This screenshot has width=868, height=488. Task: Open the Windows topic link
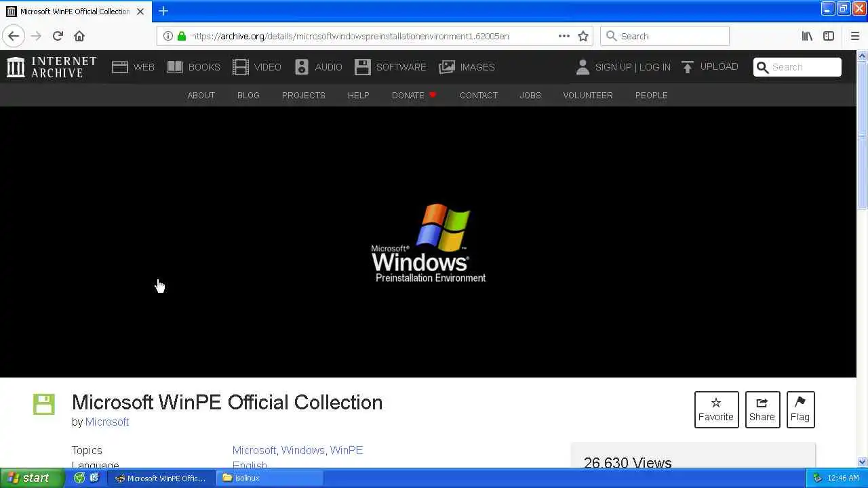(x=302, y=450)
